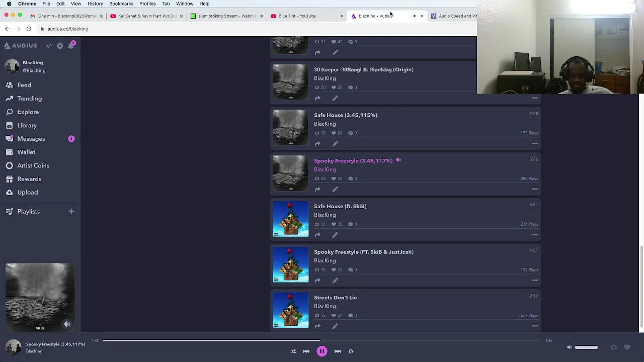
Task: Open more options for Safe House (3.45,115%)
Action: (535, 144)
